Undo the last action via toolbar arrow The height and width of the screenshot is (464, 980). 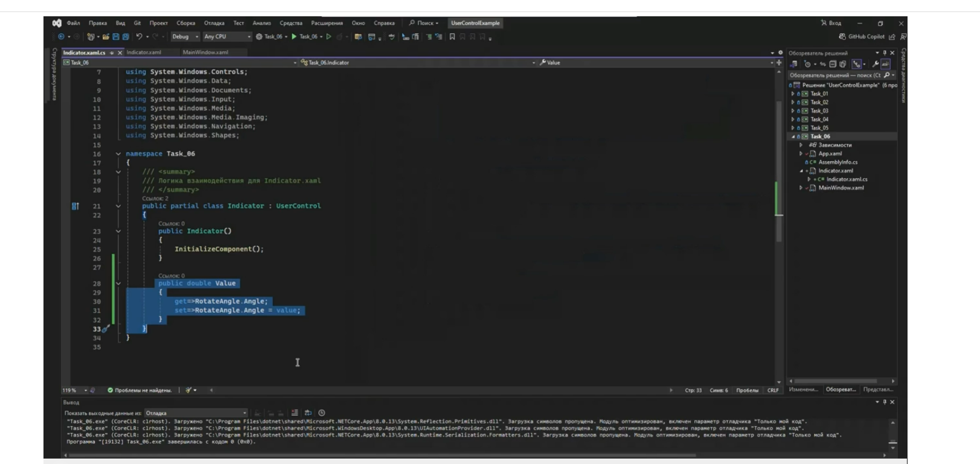[x=139, y=37]
